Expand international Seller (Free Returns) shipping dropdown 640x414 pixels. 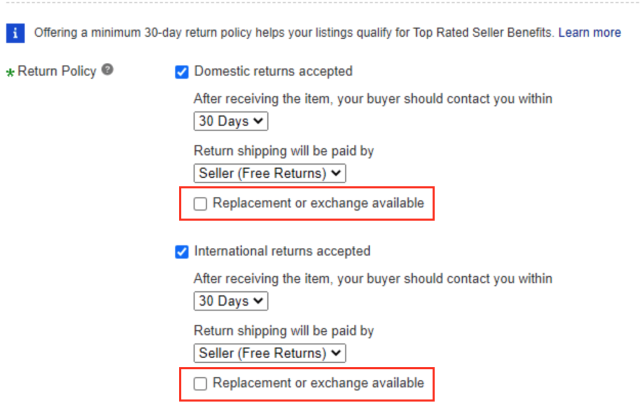tap(270, 353)
